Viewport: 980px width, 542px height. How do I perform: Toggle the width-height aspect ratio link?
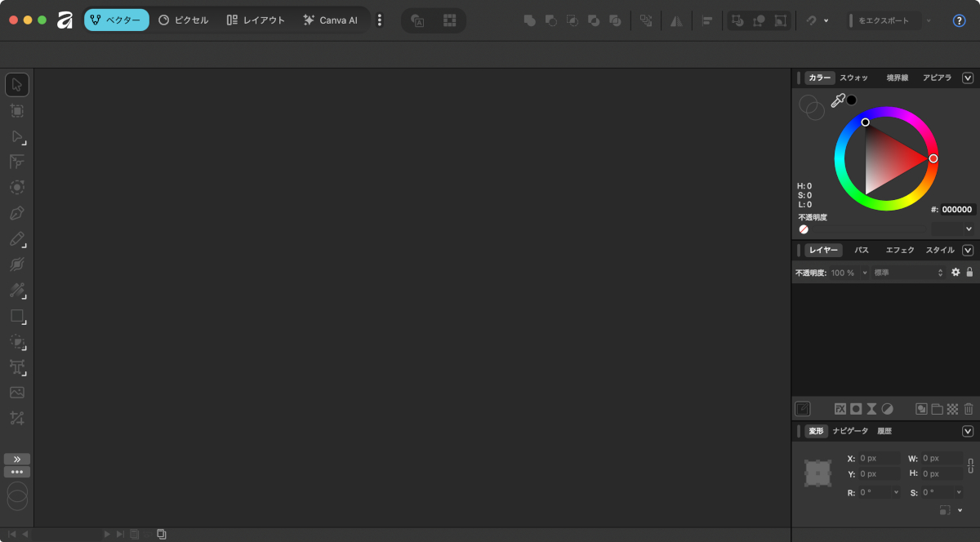pos(970,466)
